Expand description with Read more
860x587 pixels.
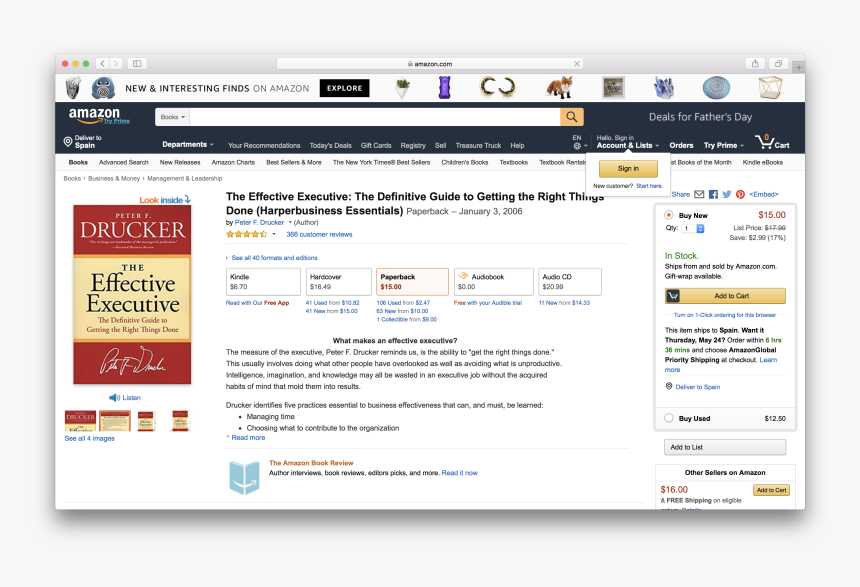246,438
